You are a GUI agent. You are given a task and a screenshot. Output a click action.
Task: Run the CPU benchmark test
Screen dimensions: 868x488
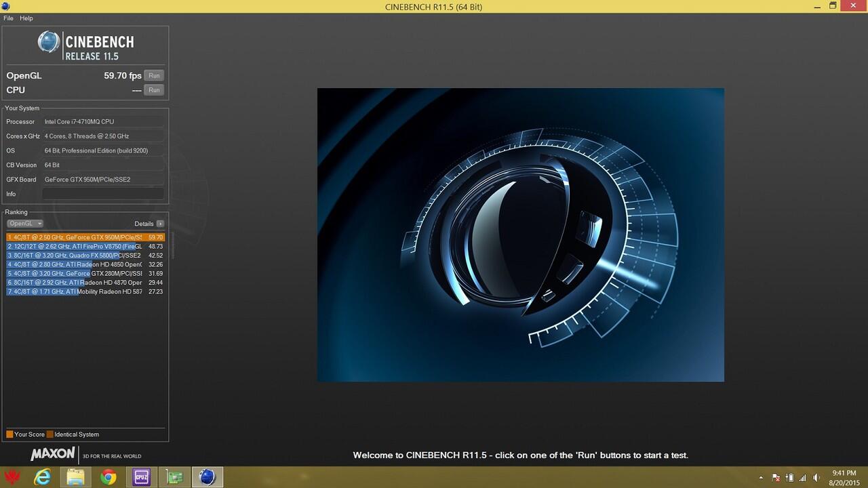click(154, 90)
